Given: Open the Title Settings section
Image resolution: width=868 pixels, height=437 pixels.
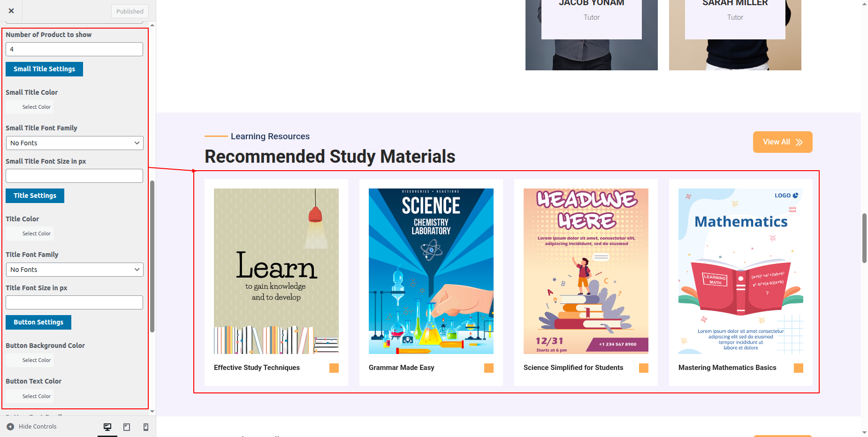Looking at the screenshot, I should pos(35,196).
